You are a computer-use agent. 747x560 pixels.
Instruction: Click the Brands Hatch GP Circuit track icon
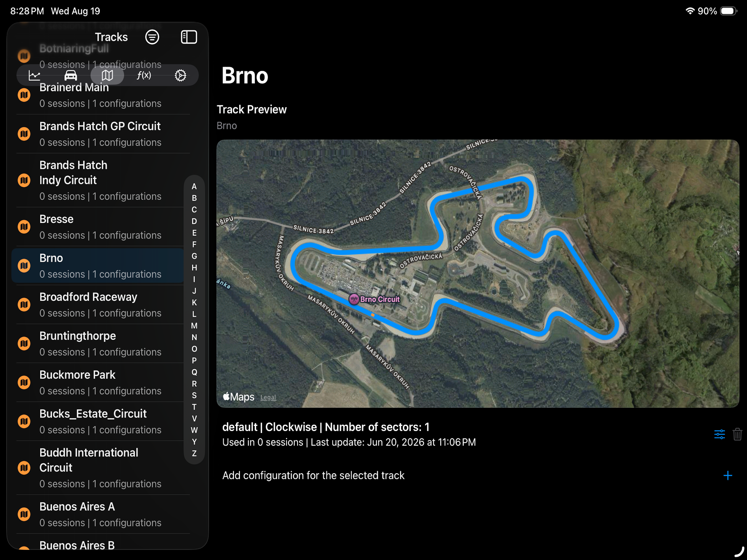pos(24,134)
